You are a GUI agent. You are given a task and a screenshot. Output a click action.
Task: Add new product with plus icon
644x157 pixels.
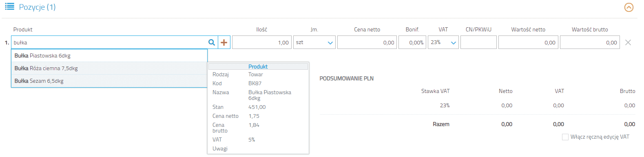point(224,42)
